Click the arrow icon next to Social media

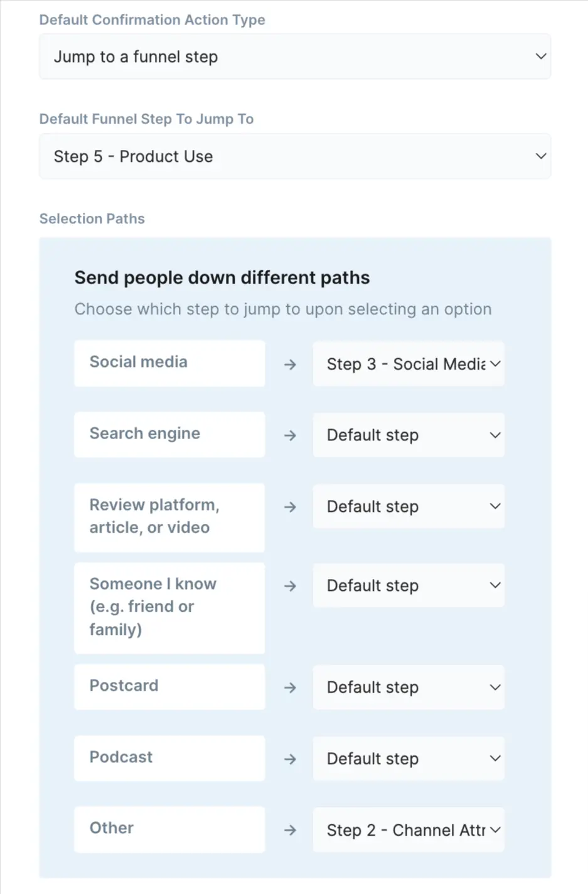pos(289,364)
